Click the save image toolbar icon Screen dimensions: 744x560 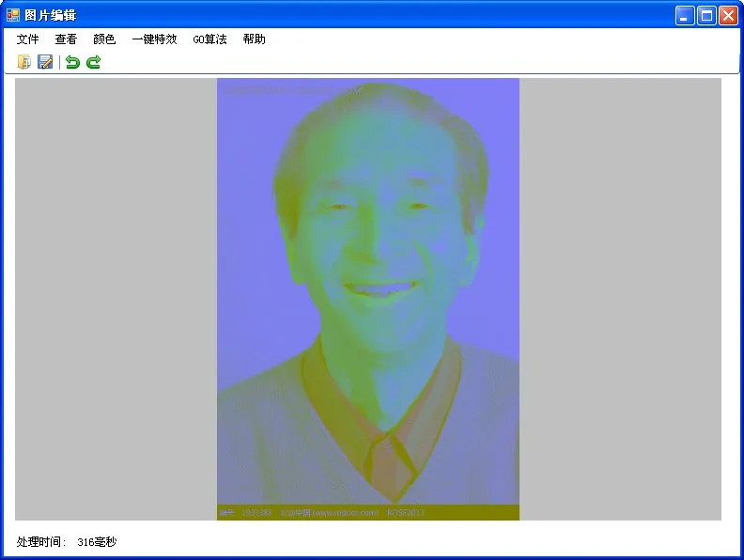pos(45,62)
